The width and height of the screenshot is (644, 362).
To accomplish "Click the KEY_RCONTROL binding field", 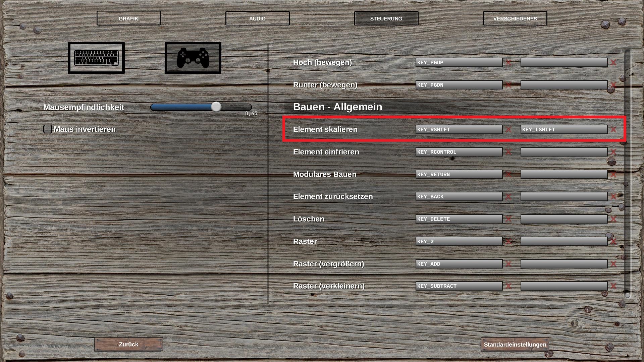I will pos(459,152).
